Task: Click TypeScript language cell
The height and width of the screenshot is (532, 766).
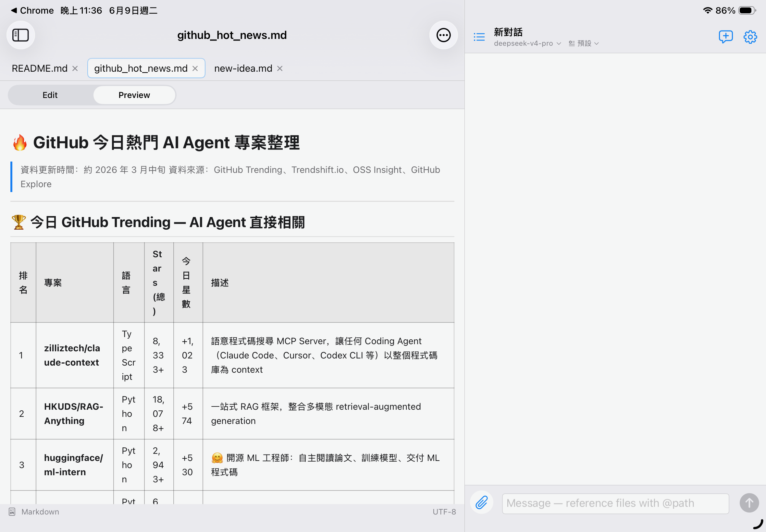Action: pyautogui.click(x=129, y=355)
